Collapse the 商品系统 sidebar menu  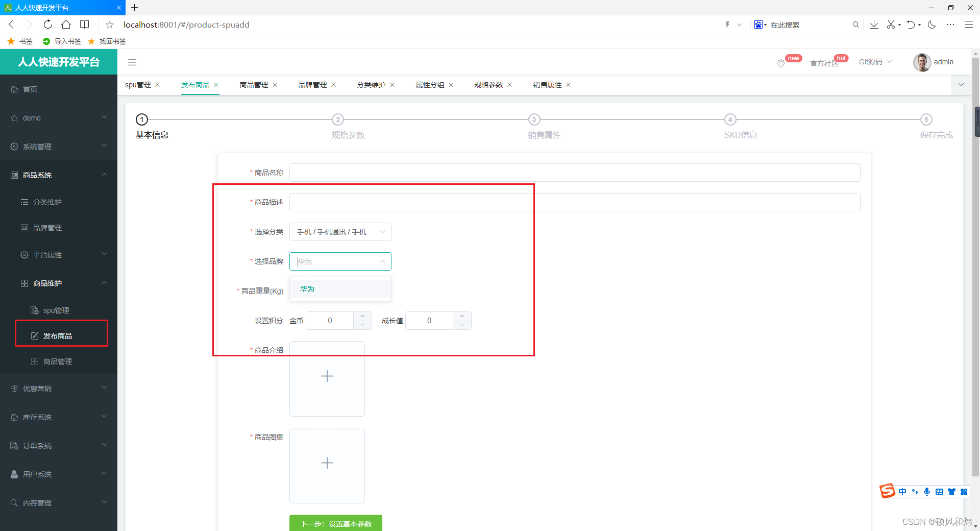(x=59, y=175)
